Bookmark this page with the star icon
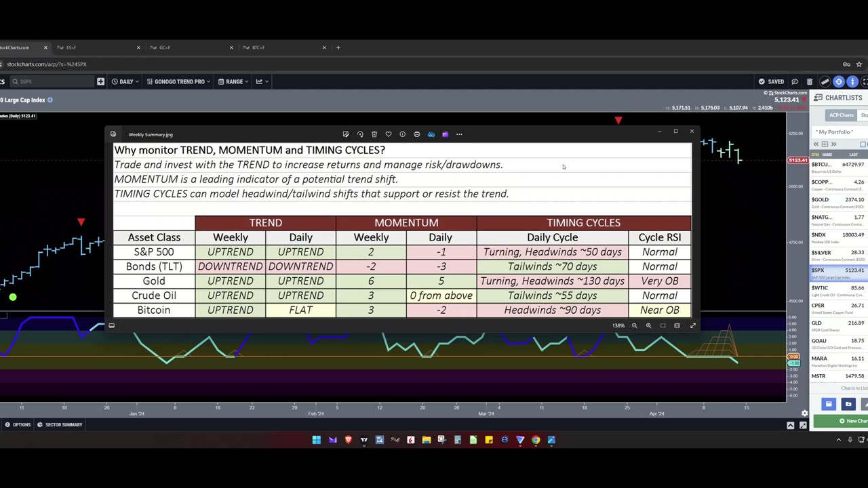 pos(859,64)
